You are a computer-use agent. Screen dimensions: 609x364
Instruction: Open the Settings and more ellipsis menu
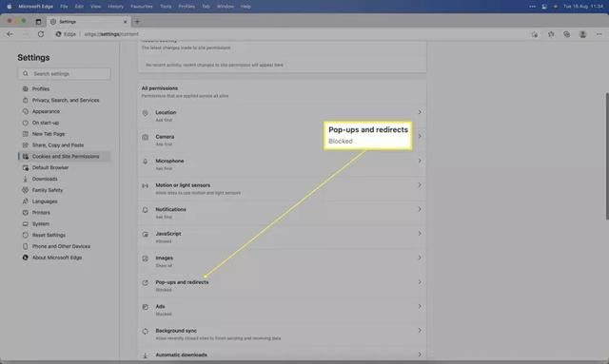(599, 34)
